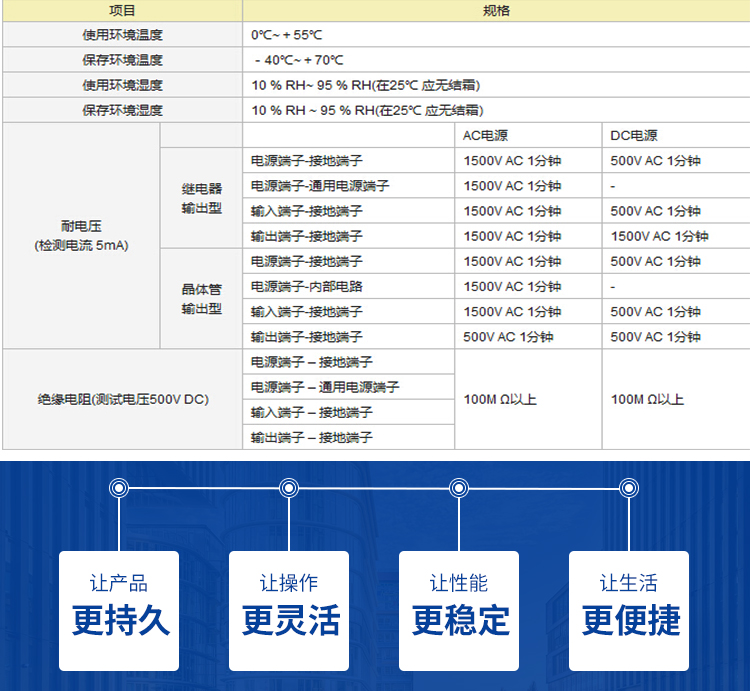Click the 项目 column header
This screenshot has width=750, height=691.
[x=122, y=10]
